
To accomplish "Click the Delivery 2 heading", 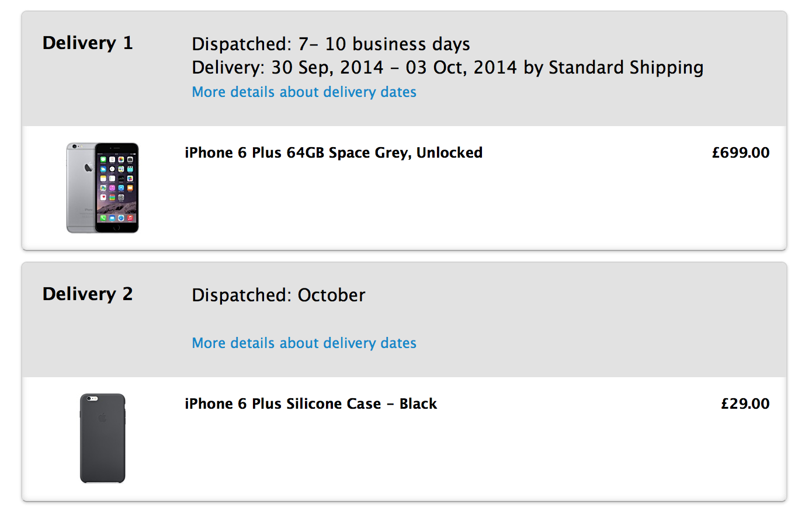I will pyautogui.click(x=88, y=294).
